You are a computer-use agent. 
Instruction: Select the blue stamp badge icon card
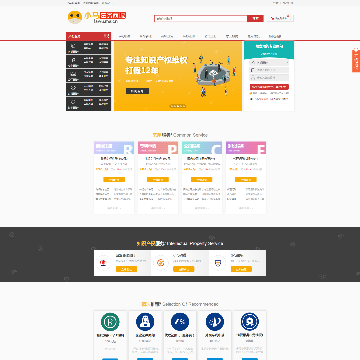[145, 322]
